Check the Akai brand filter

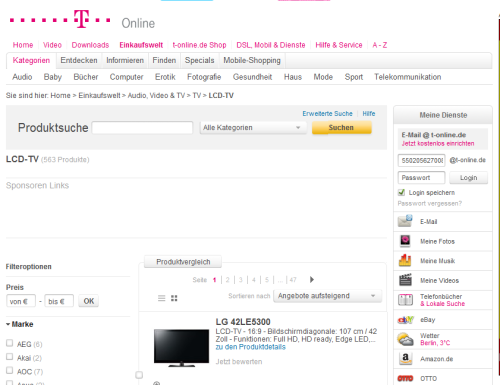coord(10,357)
